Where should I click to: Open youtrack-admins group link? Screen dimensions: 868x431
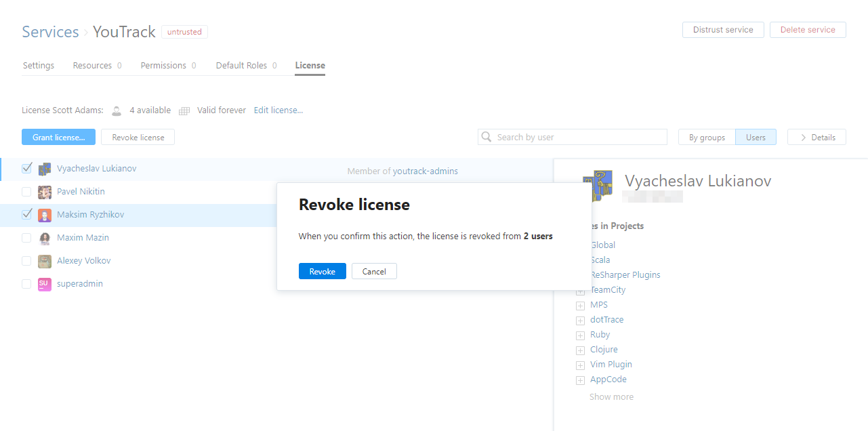426,171
